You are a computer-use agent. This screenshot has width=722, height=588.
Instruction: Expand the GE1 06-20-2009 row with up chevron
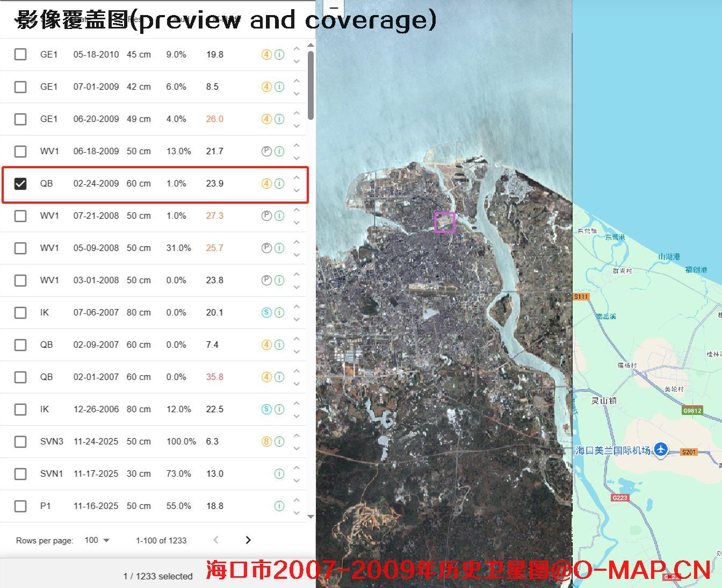click(x=297, y=112)
